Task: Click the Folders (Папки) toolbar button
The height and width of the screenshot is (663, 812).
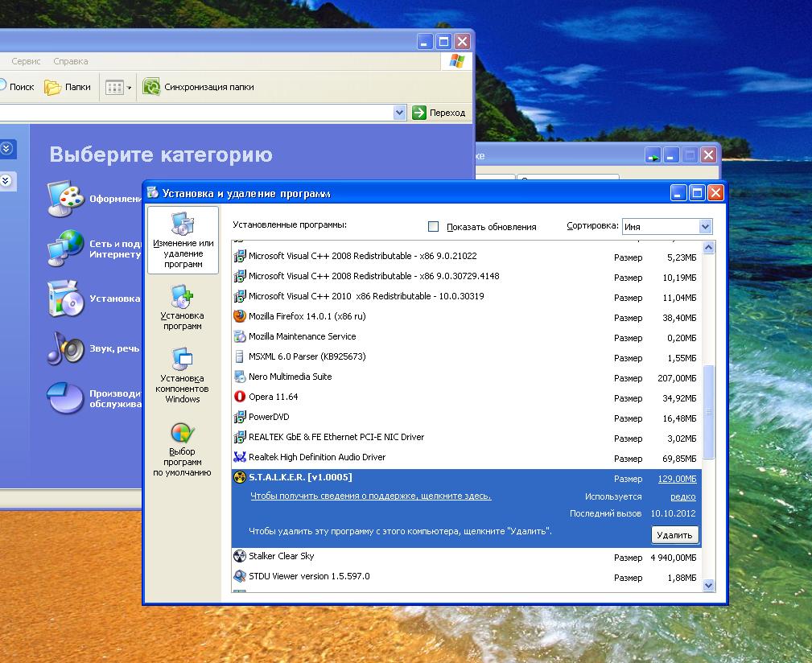Action: (68, 87)
